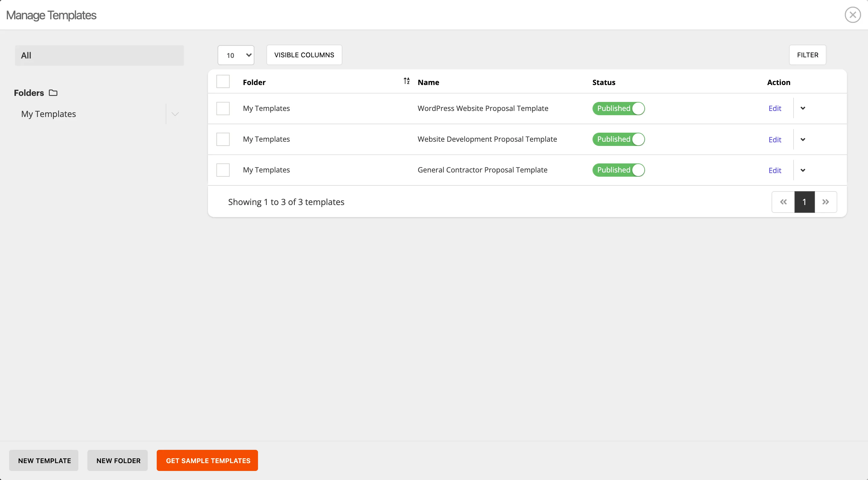
Task: Select the Website Development Proposal Template row checkbox
Action: click(223, 139)
